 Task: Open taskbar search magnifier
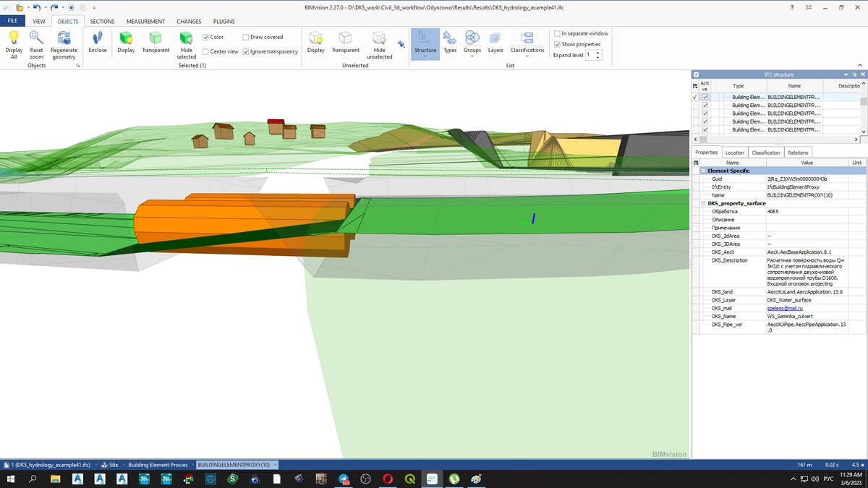33,479
